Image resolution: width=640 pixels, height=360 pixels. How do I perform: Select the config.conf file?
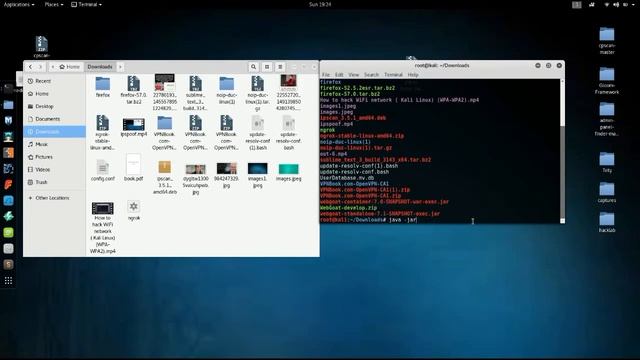click(x=102, y=170)
